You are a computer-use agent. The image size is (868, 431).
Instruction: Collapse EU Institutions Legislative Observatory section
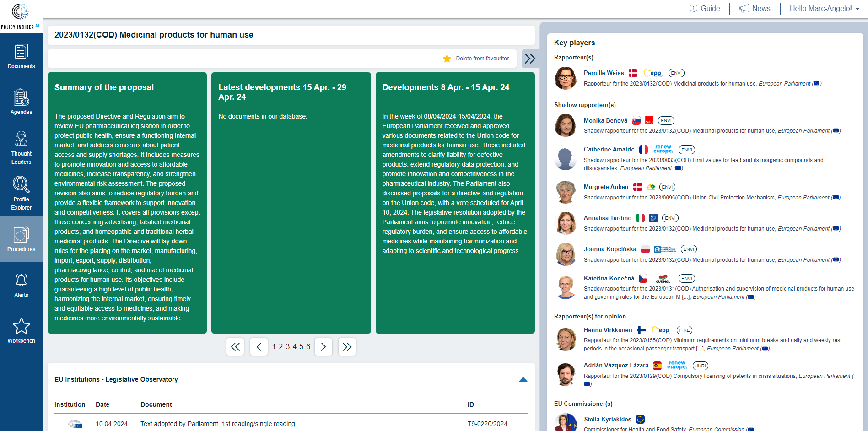tap(523, 379)
